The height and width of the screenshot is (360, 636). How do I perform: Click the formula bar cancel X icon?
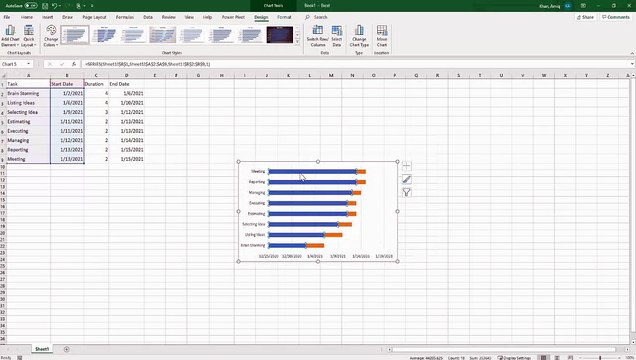click(50, 64)
